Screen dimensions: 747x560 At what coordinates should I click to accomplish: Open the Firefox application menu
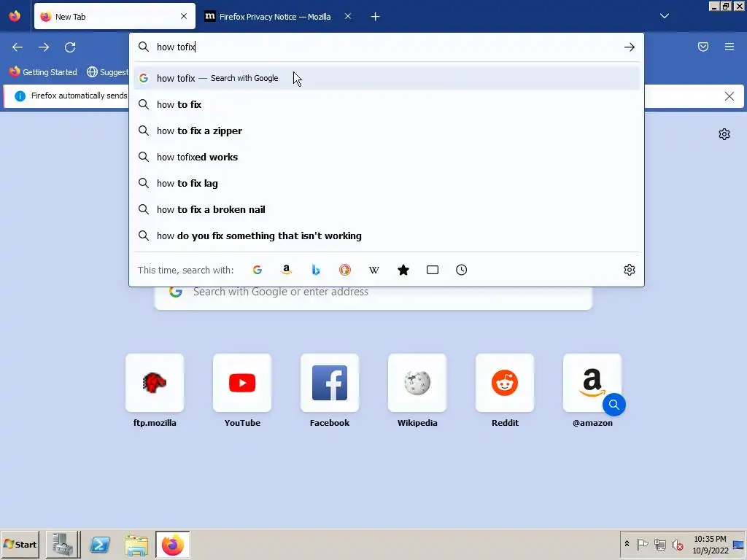tap(729, 47)
